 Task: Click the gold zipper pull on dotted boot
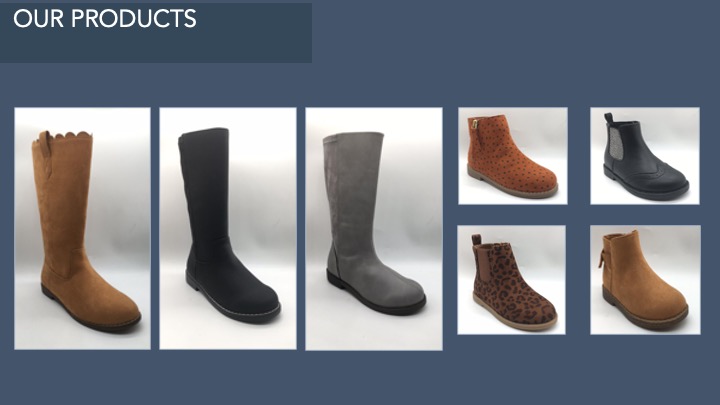473,123
